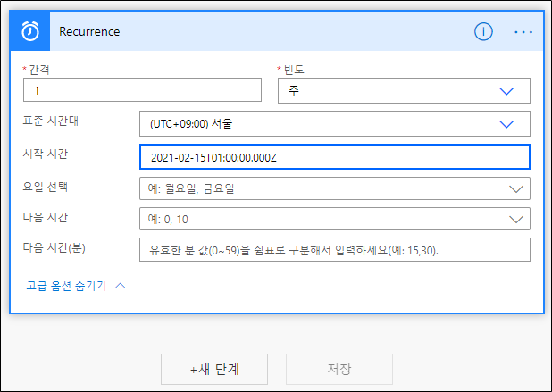The height and width of the screenshot is (392, 552).
Task: Open the Recurrence ellipsis menu
Action: (523, 32)
